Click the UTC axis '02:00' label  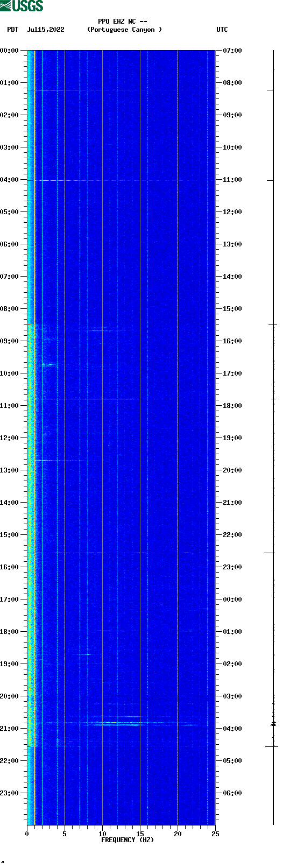coord(232,664)
